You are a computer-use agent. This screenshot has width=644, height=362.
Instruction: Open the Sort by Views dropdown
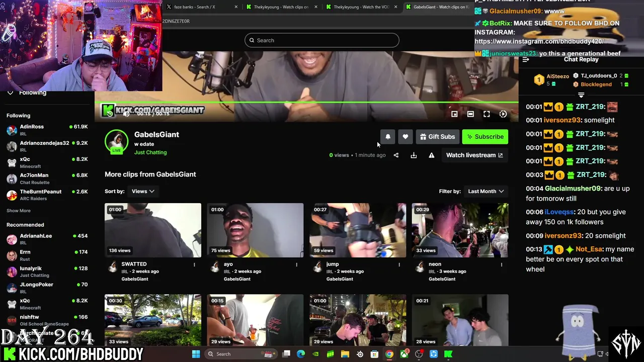[x=143, y=192]
